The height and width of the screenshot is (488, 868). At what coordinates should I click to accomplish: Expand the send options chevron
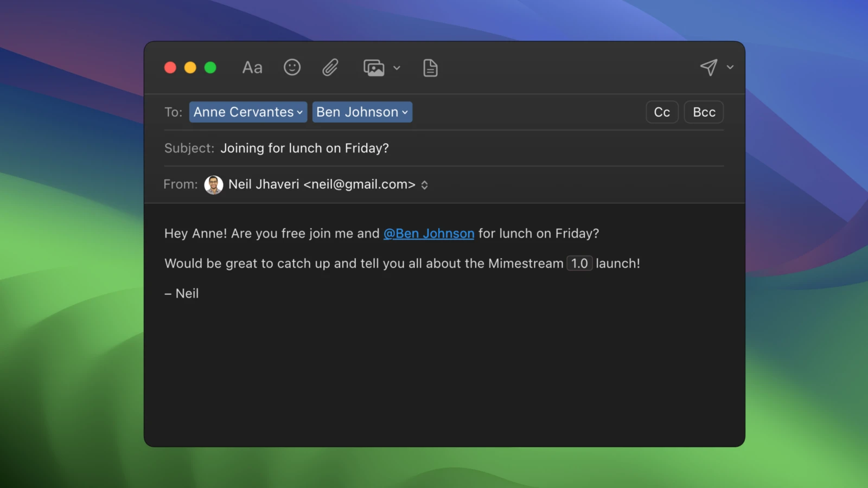730,67
